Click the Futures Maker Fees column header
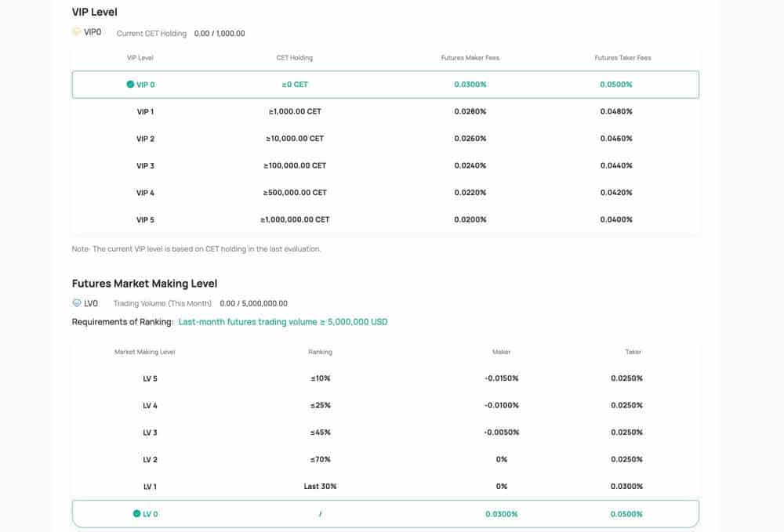 pyautogui.click(x=470, y=58)
